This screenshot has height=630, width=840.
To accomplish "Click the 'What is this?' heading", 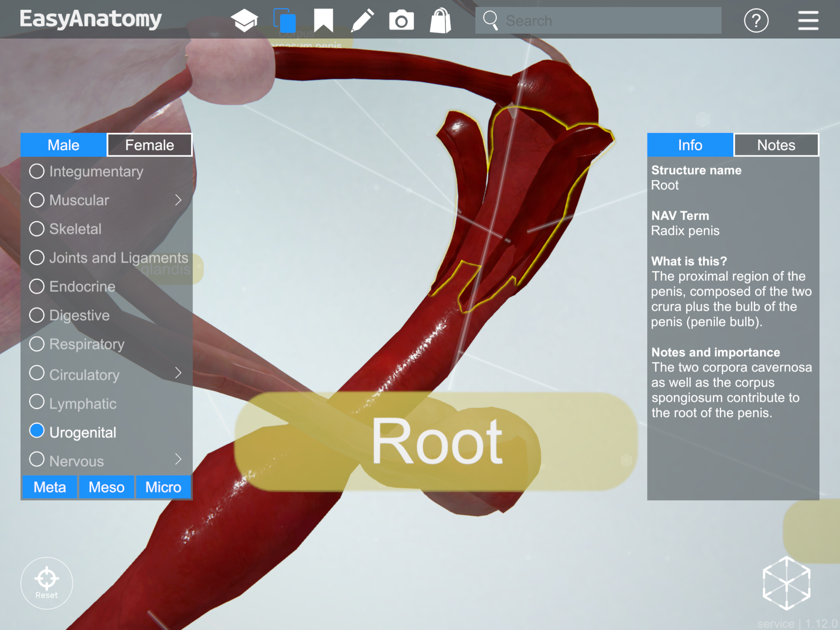I will (689, 261).
